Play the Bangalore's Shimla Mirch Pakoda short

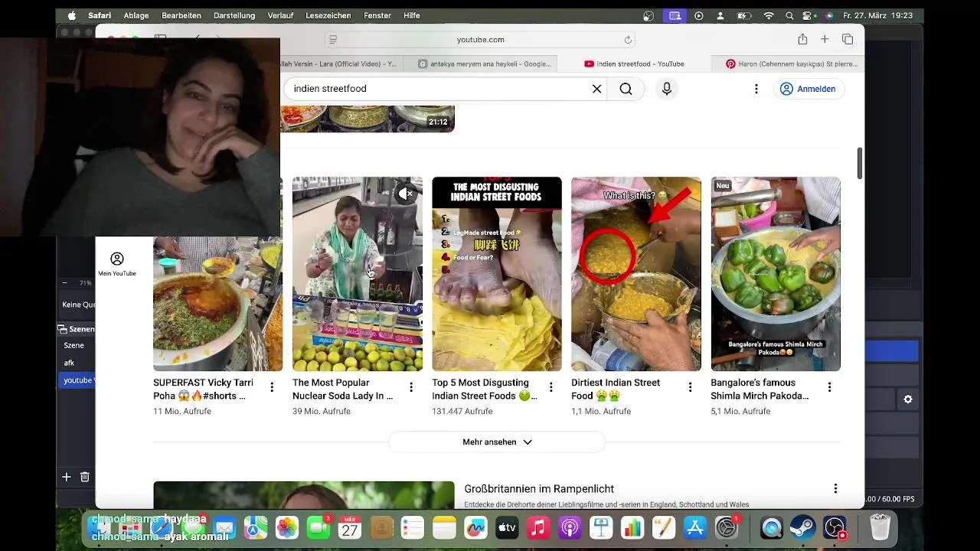pyautogui.click(x=776, y=274)
